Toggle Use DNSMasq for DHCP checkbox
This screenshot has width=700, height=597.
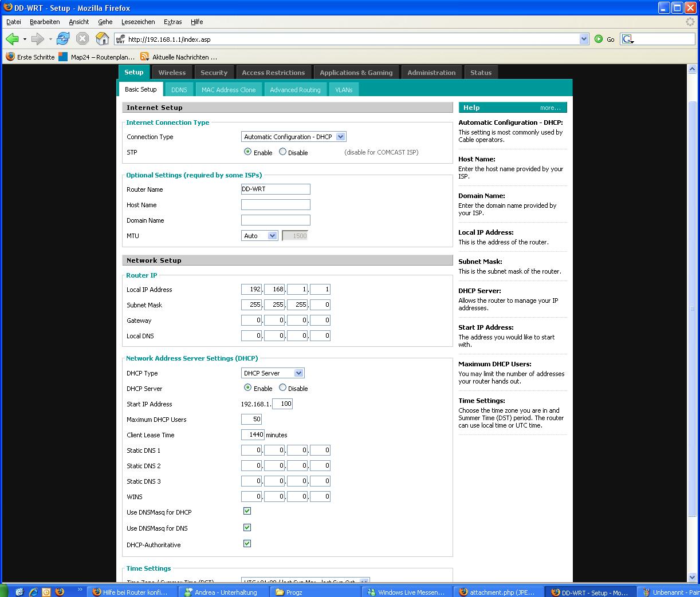(247, 511)
